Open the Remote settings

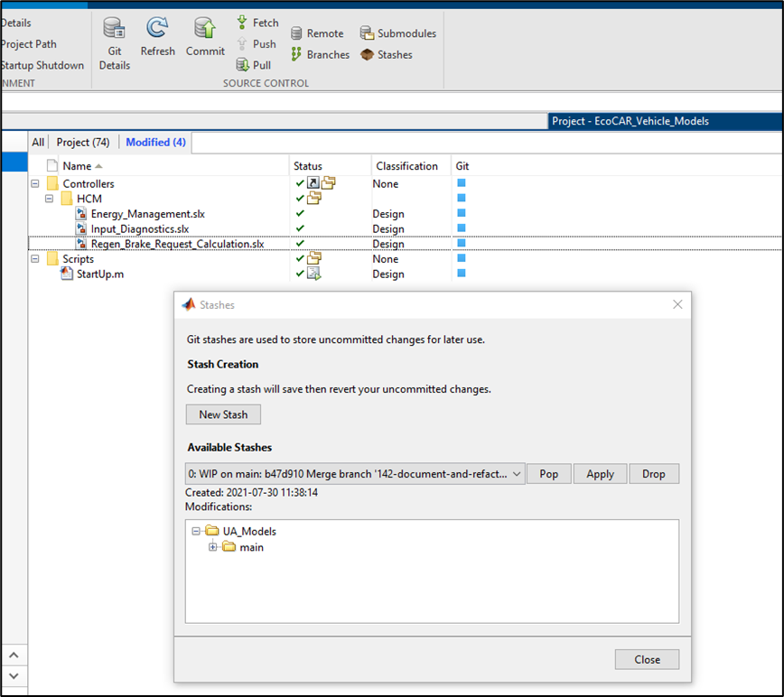point(317,33)
